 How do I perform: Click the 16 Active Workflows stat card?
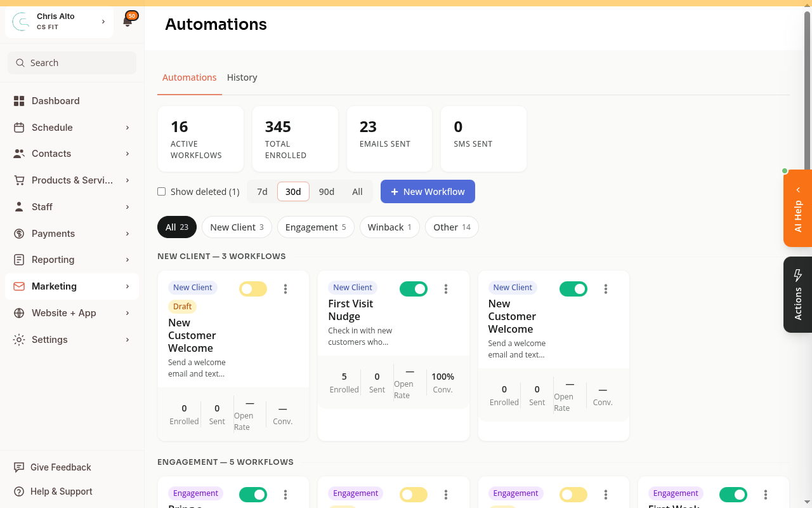pos(200,139)
